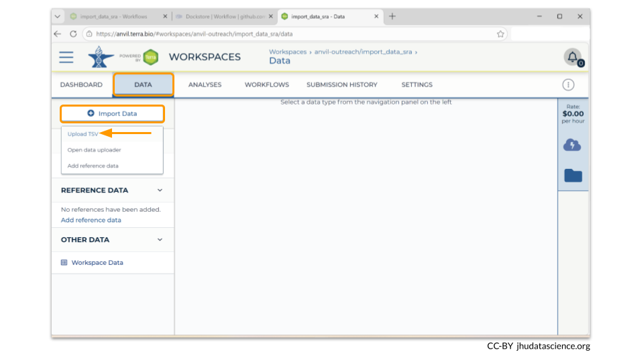Screen dimensions: 644x362
Task: Click the anvil-outreach/import_data_sra breadcrumb
Action: point(363,52)
